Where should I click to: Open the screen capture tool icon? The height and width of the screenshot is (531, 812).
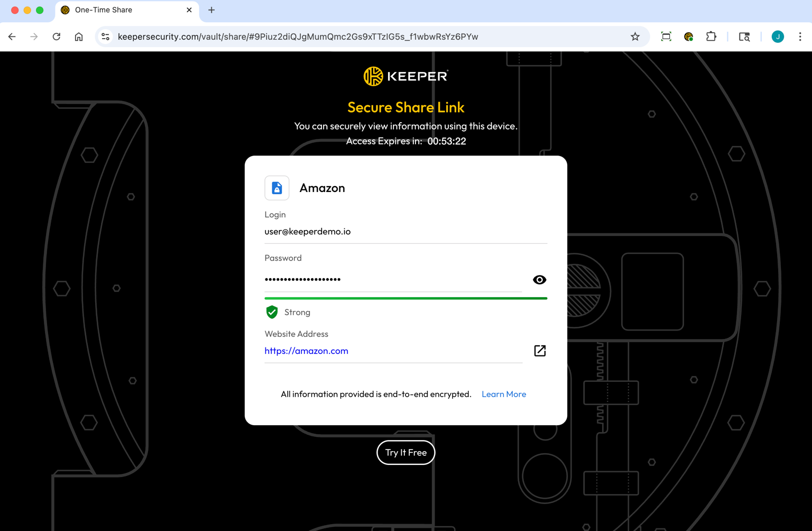click(x=666, y=36)
